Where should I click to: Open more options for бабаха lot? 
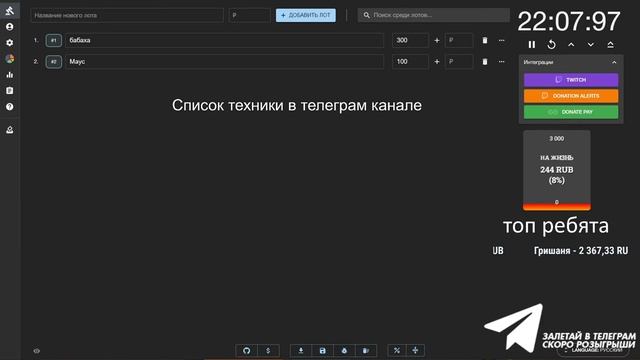click(501, 40)
